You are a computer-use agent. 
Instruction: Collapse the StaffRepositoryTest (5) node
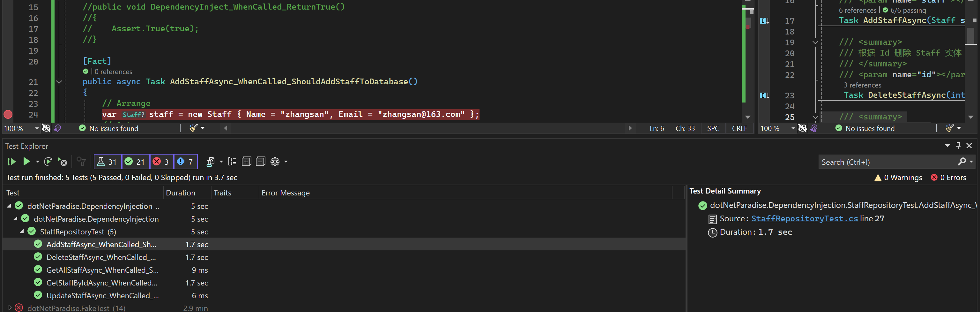coord(22,231)
